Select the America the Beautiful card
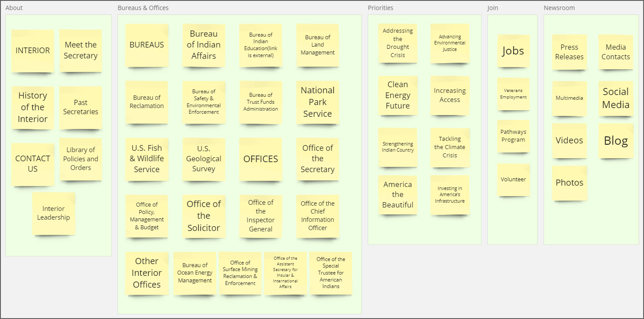 [398, 195]
